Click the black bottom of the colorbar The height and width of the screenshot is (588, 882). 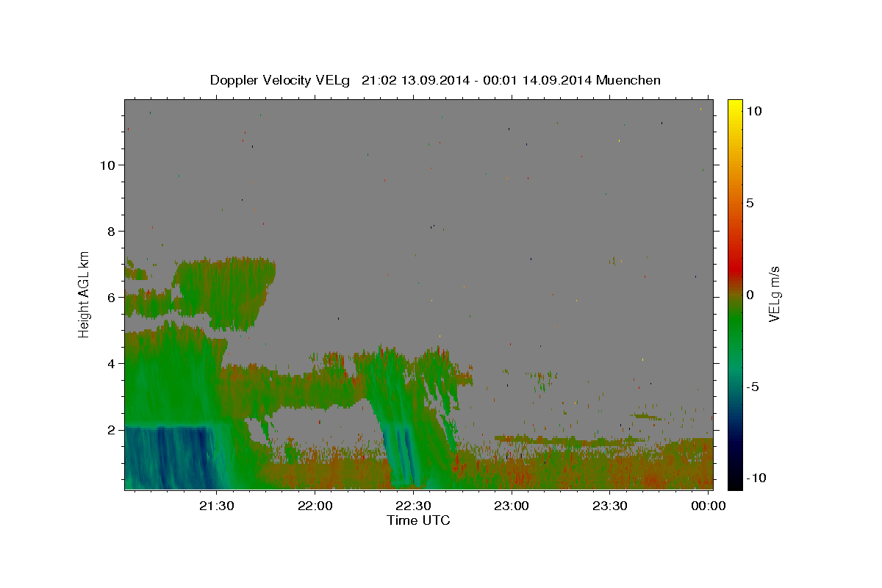[x=735, y=484]
